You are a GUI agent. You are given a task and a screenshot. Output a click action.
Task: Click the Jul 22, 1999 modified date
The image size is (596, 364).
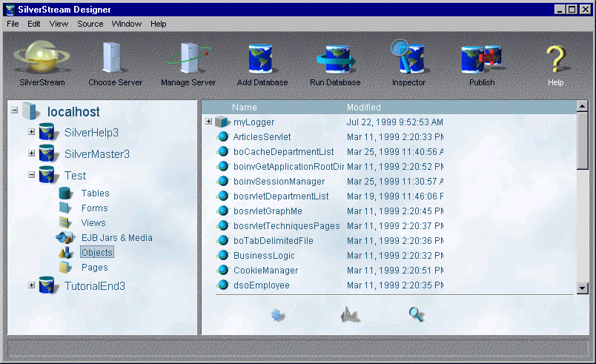coord(394,122)
